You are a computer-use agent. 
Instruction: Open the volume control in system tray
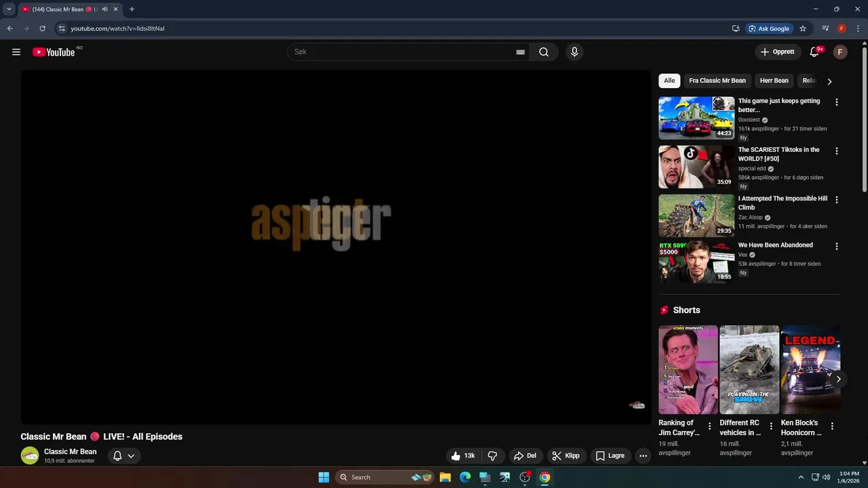click(826, 477)
